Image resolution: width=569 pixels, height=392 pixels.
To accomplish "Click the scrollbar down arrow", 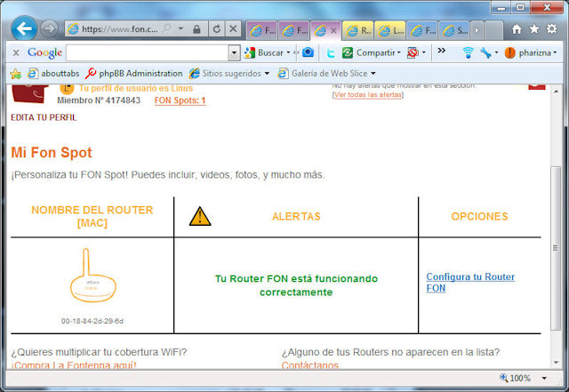I will click(556, 363).
